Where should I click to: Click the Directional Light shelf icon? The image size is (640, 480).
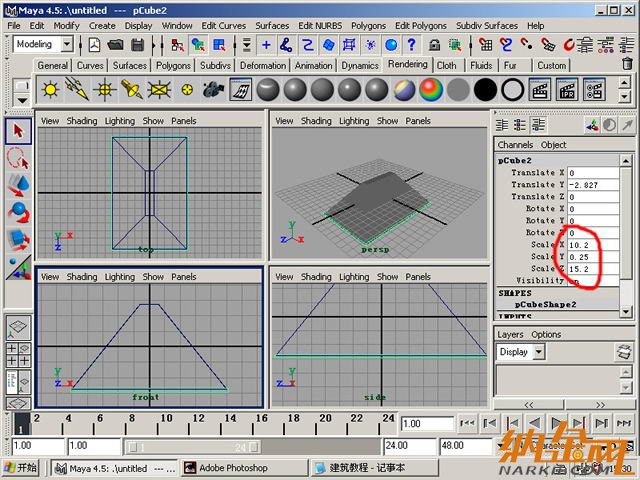pos(76,90)
